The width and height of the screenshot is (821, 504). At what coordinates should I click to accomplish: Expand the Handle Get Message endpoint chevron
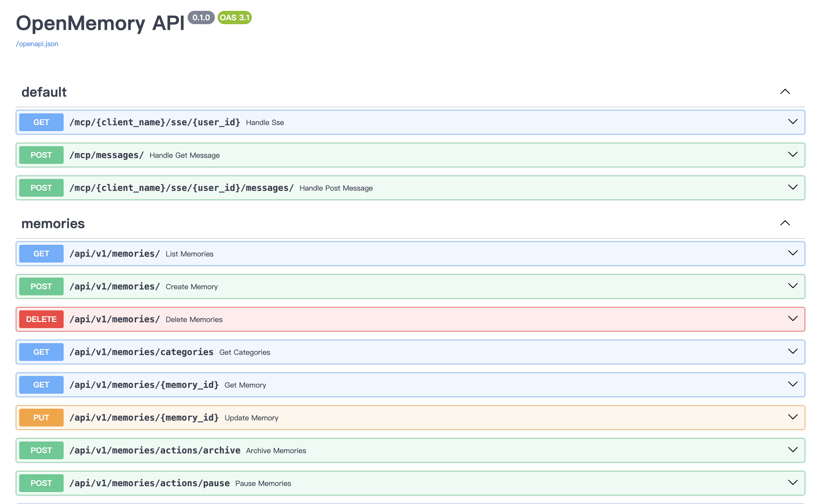coord(793,154)
